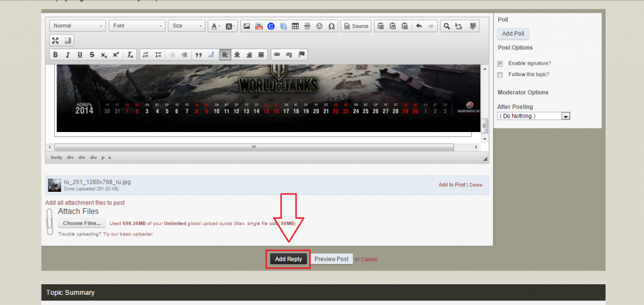Click the Choose Files button
This screenshot has width=644, height=305.
[x=82, y=223]
